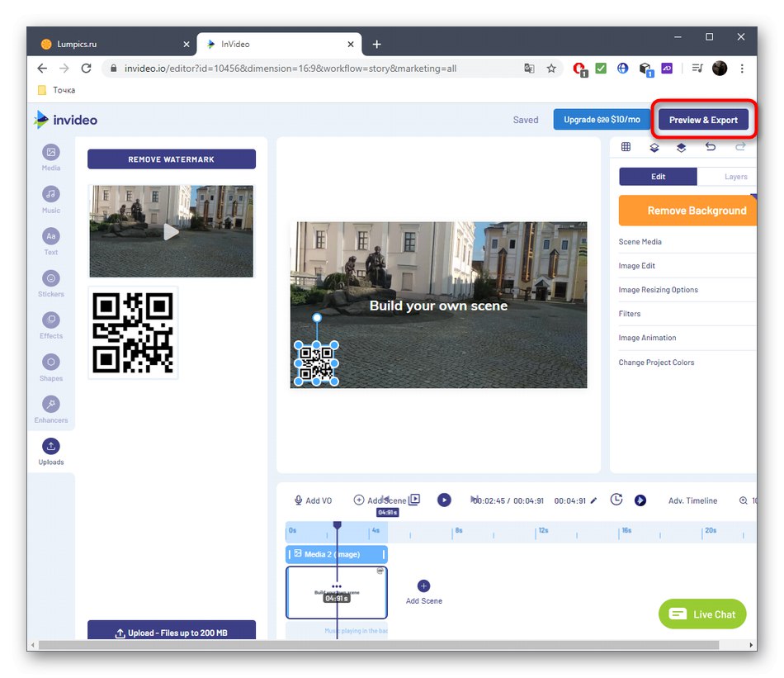Open a new browser tab

[376, 45]
